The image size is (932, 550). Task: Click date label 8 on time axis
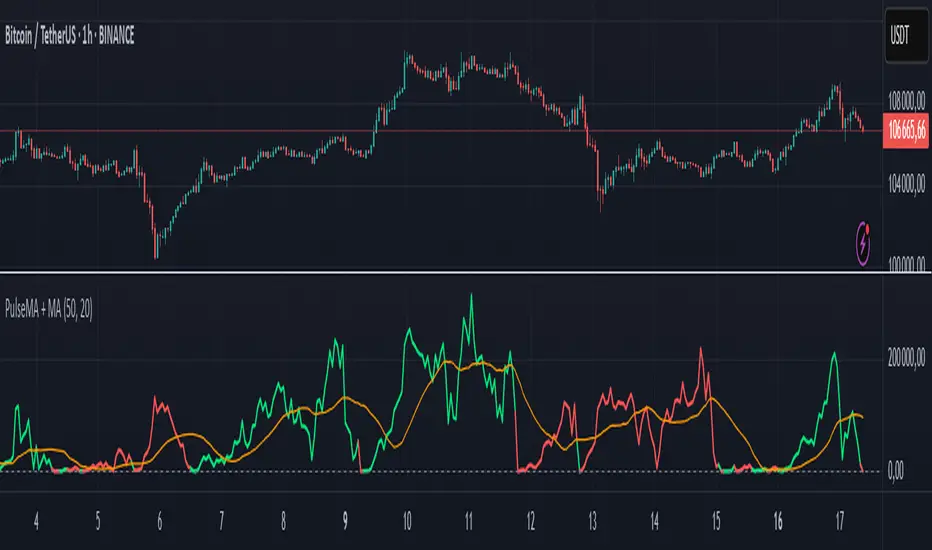pos(284,521)
